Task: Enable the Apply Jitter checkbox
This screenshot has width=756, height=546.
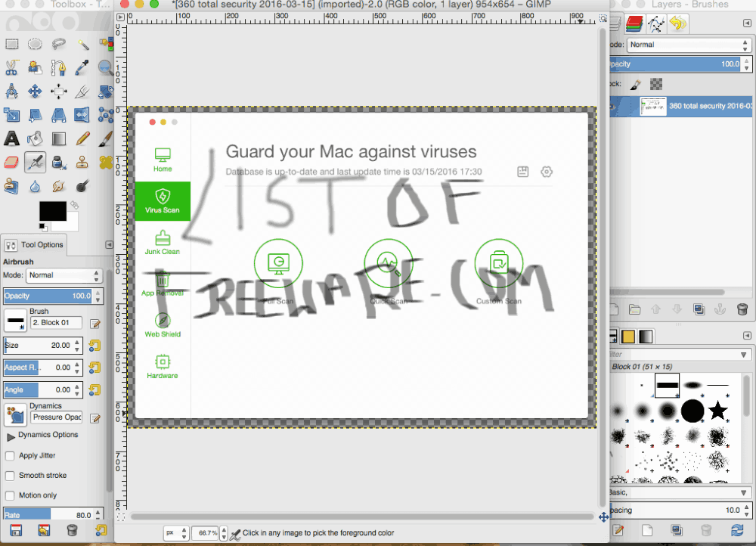Action: click(x=10, y=456)
